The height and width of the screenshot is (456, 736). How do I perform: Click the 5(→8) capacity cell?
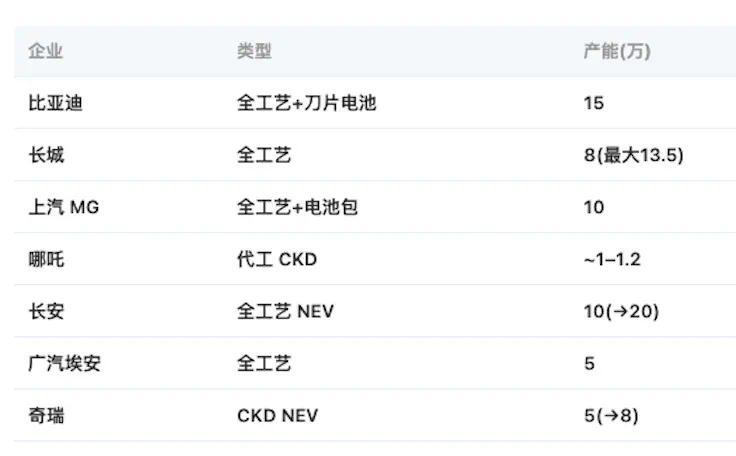pyautogui.click(x=611, y=416)
